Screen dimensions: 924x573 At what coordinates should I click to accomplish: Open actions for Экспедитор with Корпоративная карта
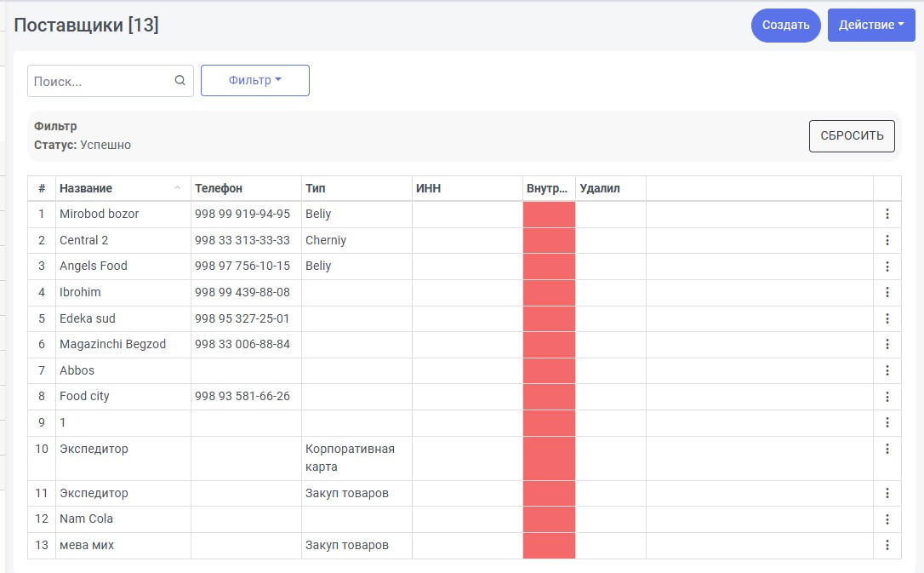887,450
